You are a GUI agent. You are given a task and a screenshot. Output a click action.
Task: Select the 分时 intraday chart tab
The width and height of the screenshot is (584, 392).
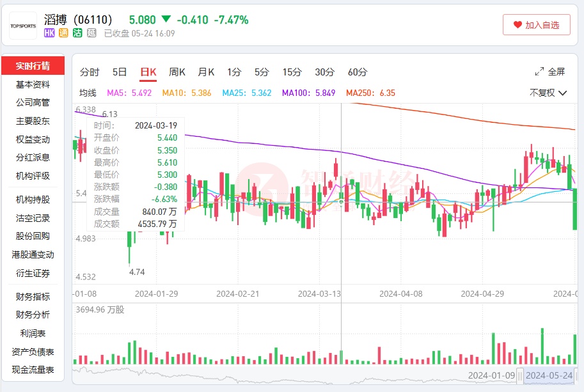pyautogui.click(x=90, y=72)
